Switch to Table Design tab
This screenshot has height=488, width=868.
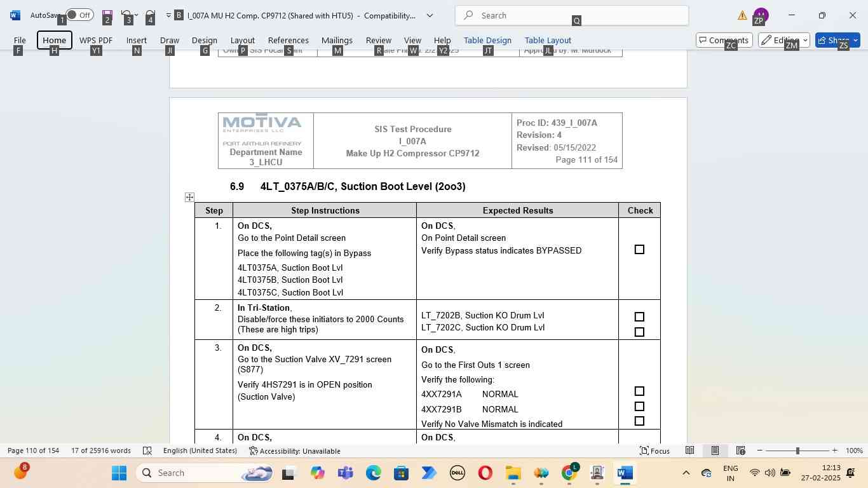click(x=487, y=40)
